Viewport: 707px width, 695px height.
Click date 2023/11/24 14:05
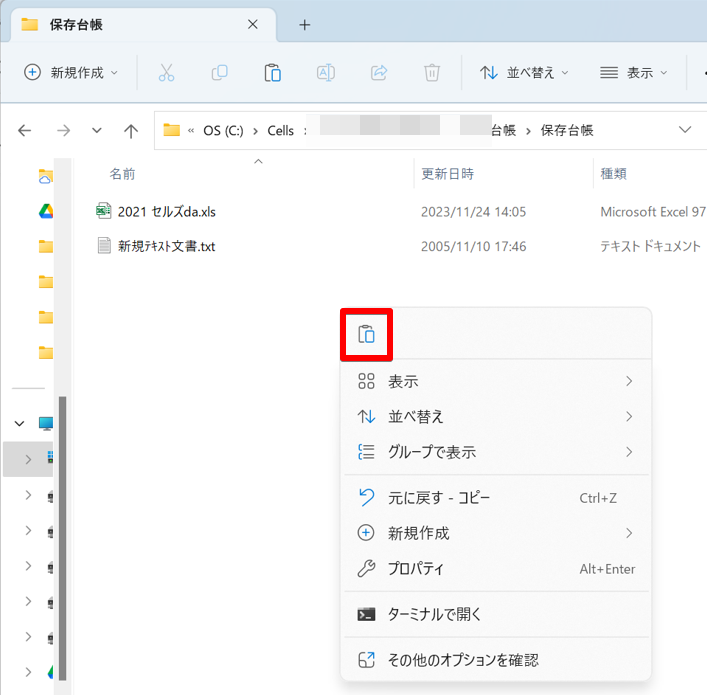coord(473,212)
